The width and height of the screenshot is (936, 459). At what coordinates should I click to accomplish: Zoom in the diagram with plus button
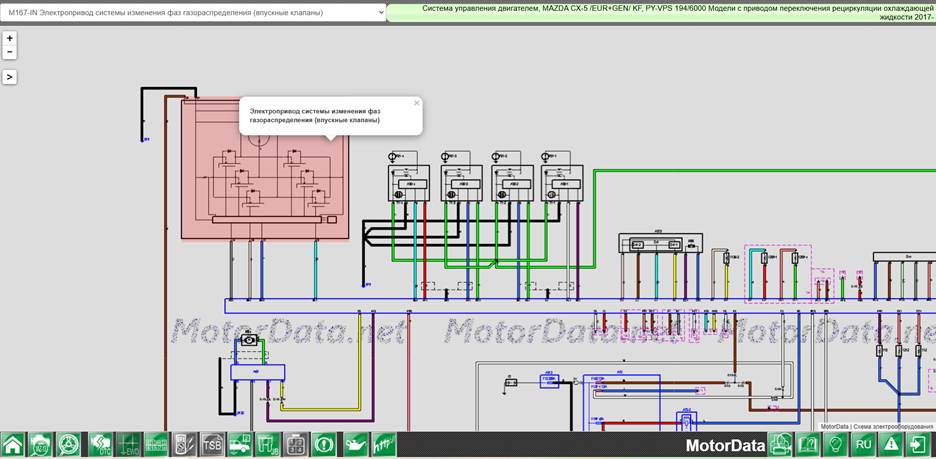[x=10, y=38]
